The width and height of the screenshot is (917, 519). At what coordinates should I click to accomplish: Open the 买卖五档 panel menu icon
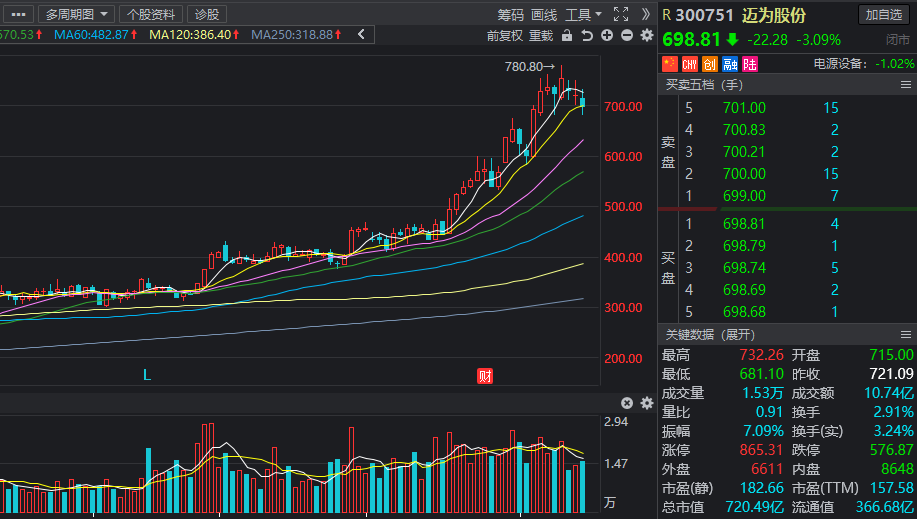click(906, 85)
